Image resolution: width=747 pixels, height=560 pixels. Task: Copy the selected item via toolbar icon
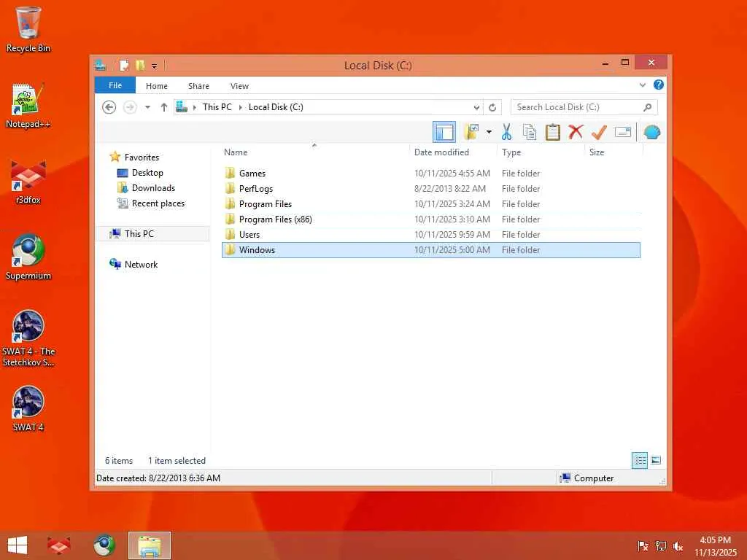click(530, 132)
